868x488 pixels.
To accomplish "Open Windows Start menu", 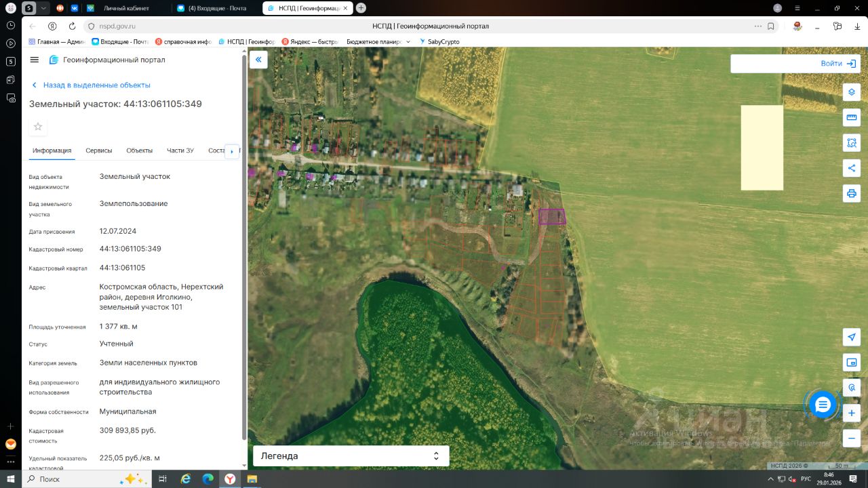I will (x=11, y=479).
